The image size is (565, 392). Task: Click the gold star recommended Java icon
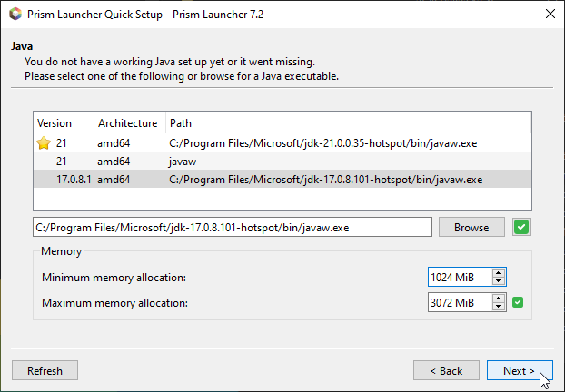(x=42, y=142)
